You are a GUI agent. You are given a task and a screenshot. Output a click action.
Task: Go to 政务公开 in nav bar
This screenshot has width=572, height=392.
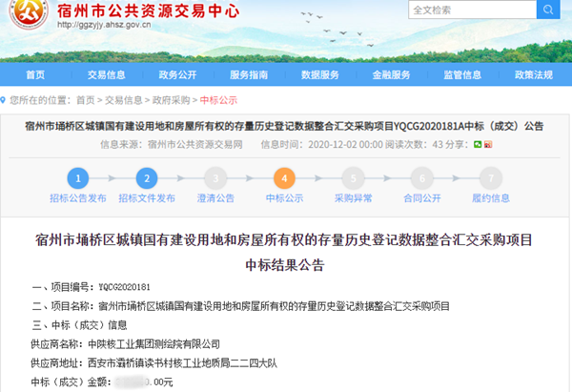(x=178, y=75)
